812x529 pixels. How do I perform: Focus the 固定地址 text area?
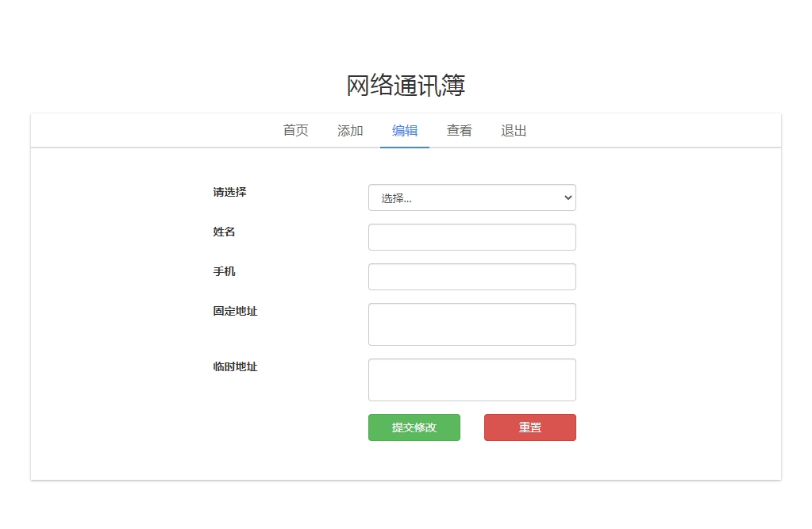[471, 324]
